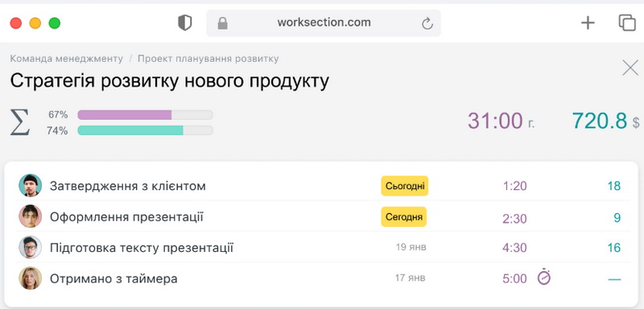Click avatar next to Підготовка тексту презентації
644x309 pixels.
click(x=31, y=247)
